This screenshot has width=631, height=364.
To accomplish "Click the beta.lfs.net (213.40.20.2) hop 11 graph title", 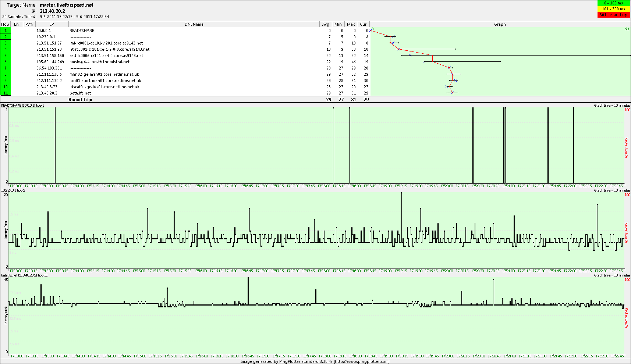I will tap(25, 275).
